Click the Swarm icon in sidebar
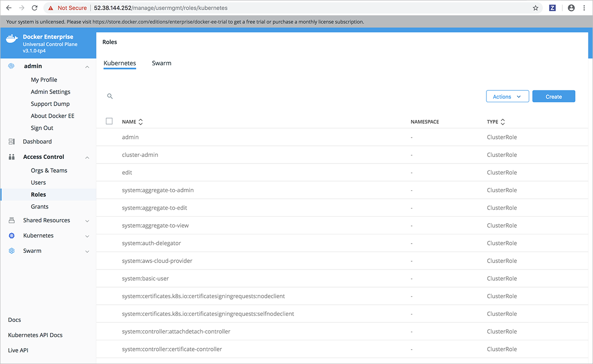This screenshot has height=364, width=593. coord(12,251)
